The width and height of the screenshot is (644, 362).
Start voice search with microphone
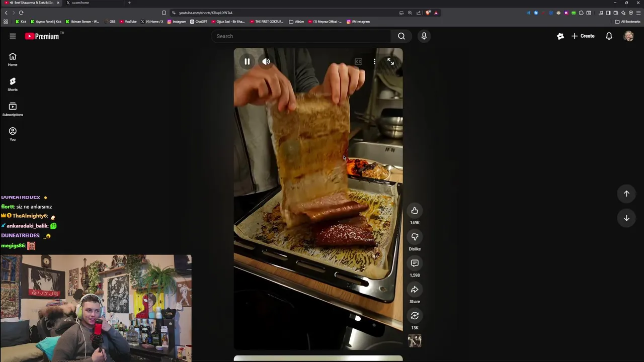pyautogui.click(x=424, y=36)
